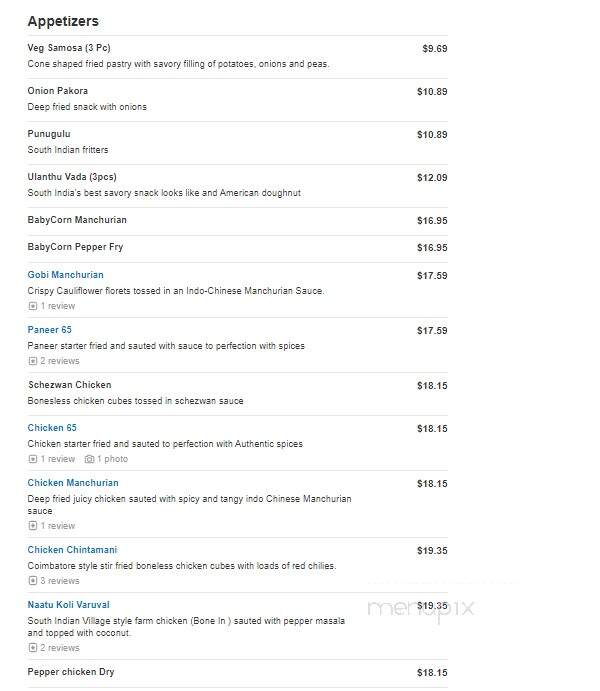Read the 1 review for Gobi Manchurian
This screenshot has width=600, height=691.
(x=58, y=306)
